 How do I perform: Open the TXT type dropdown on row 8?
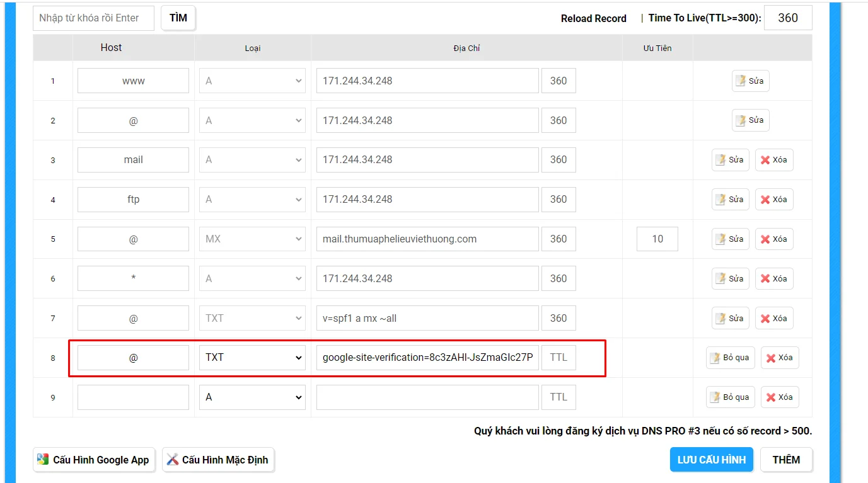click(x=253, y=358)
